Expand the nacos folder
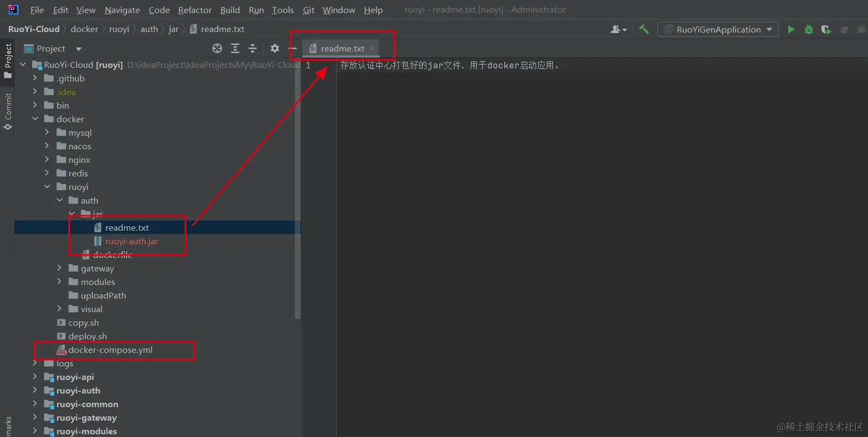This screenshot has width=868, height=437. click(x=47, y=146)
